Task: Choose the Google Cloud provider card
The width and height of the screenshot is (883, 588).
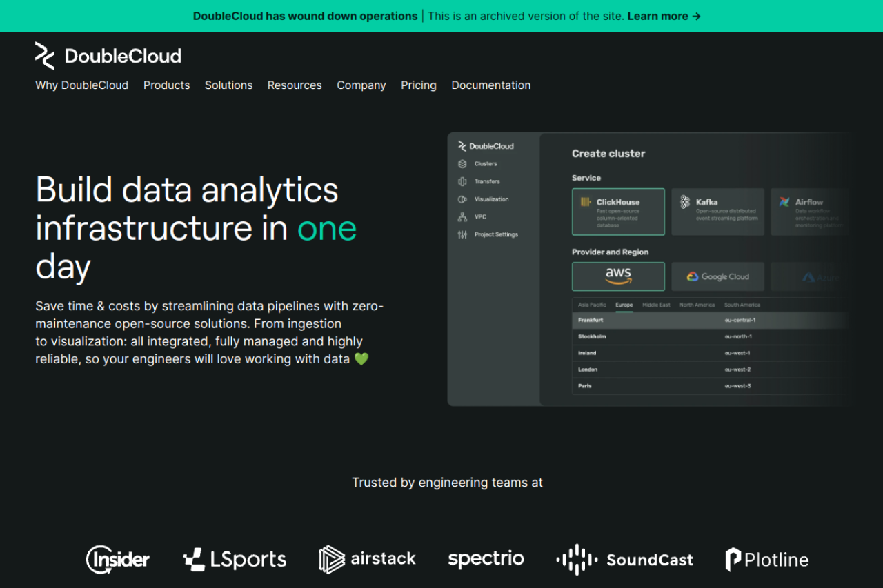Action: pyautogui.click(x=717, y=276)
